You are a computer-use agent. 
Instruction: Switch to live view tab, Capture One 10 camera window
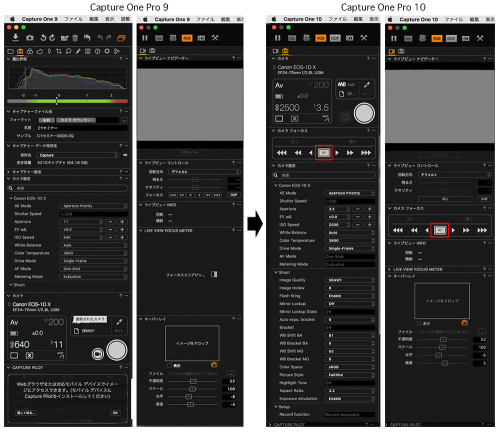(x=275, y=51)
